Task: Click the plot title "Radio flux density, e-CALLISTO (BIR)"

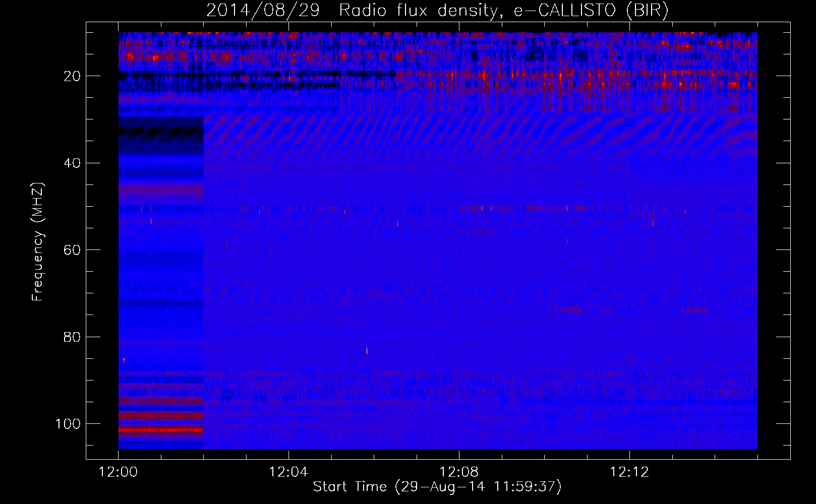Action: coord(504,10)
